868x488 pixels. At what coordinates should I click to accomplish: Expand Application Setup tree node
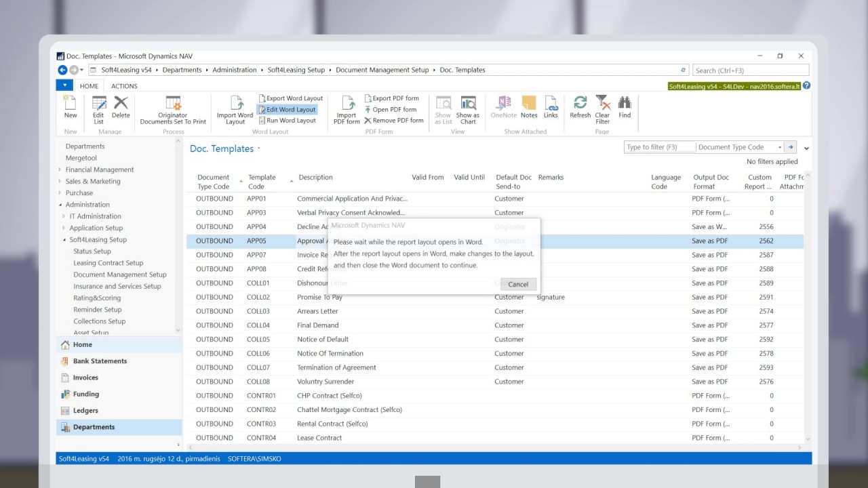click(64, 228)
